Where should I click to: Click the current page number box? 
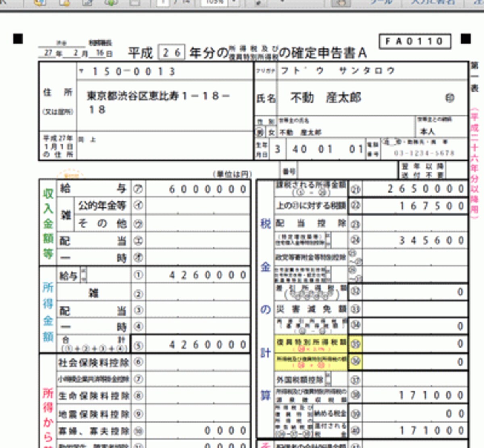(x=163, y=2)
